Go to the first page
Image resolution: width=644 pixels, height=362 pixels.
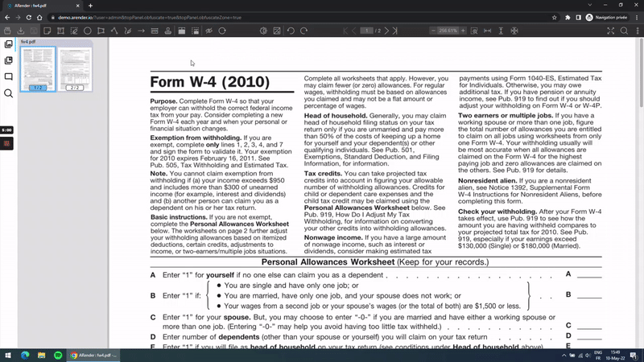[345, 31]
